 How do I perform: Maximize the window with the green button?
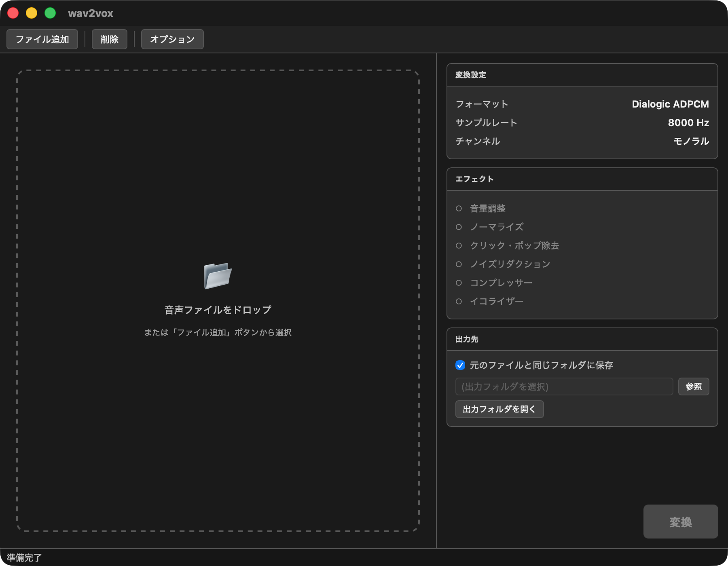[x=50, y=13]
